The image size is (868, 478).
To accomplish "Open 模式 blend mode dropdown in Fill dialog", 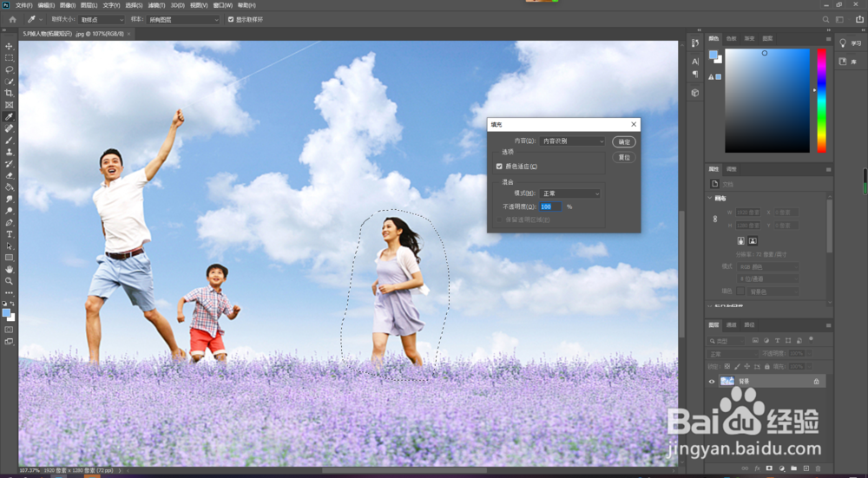I will point(569,193).
